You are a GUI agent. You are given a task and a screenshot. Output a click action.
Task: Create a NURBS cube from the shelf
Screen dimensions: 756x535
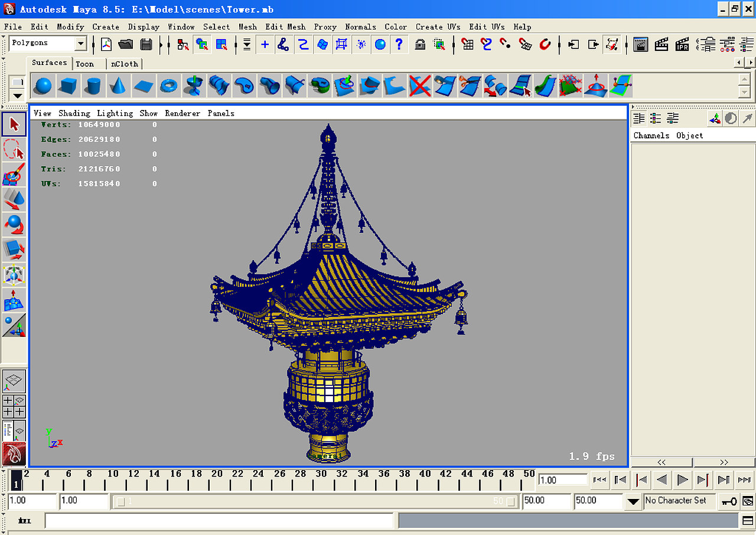tap(67, 86)
